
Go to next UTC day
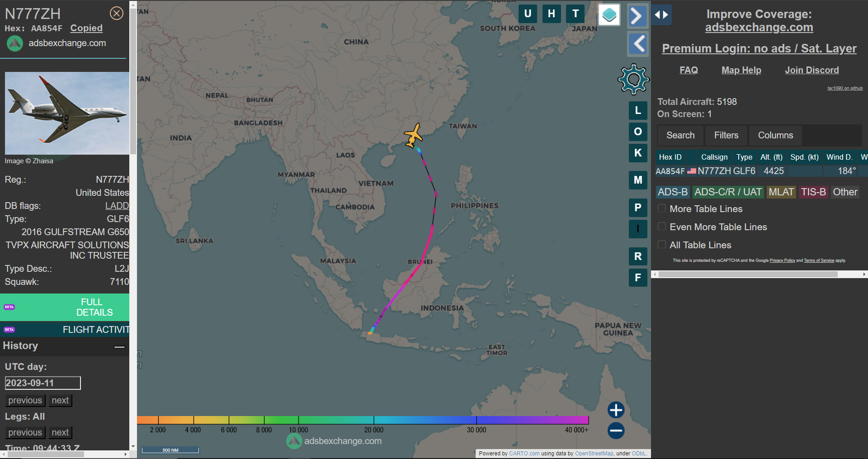60,400
